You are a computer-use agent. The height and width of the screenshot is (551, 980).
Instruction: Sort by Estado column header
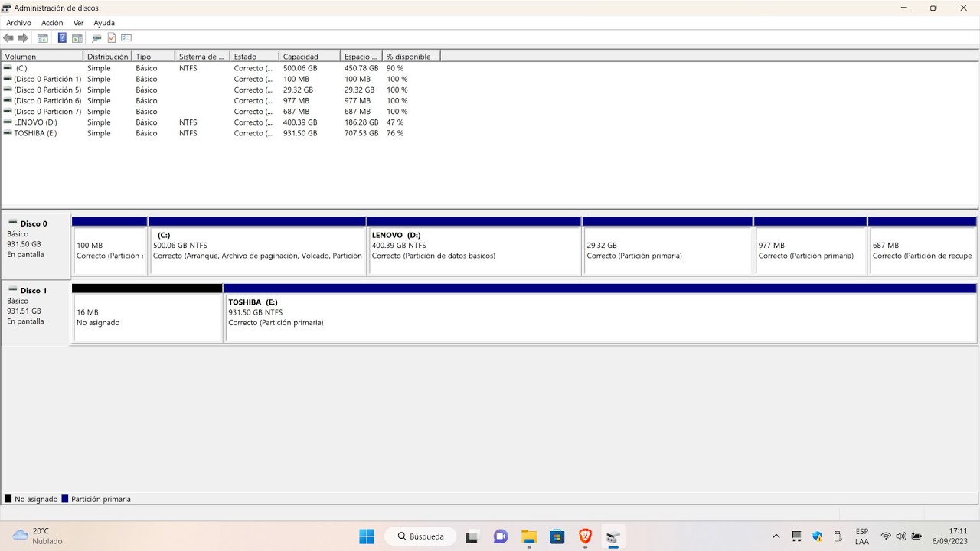click(254, 57)
